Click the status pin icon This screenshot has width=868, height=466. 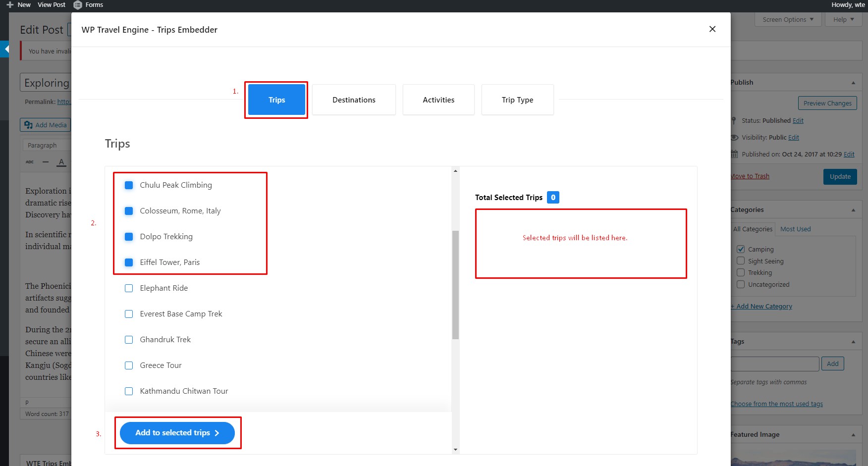pyautogui.click(x=734, y=120)
